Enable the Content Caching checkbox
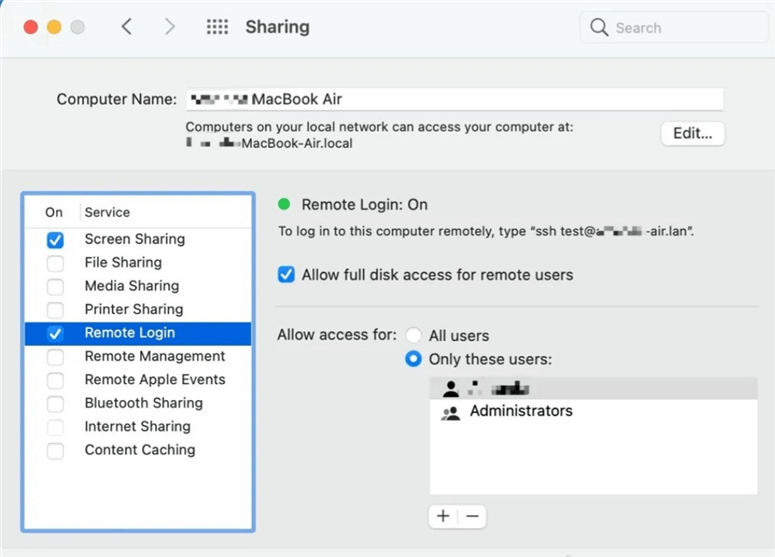775x557 pixels. point(55,450)
